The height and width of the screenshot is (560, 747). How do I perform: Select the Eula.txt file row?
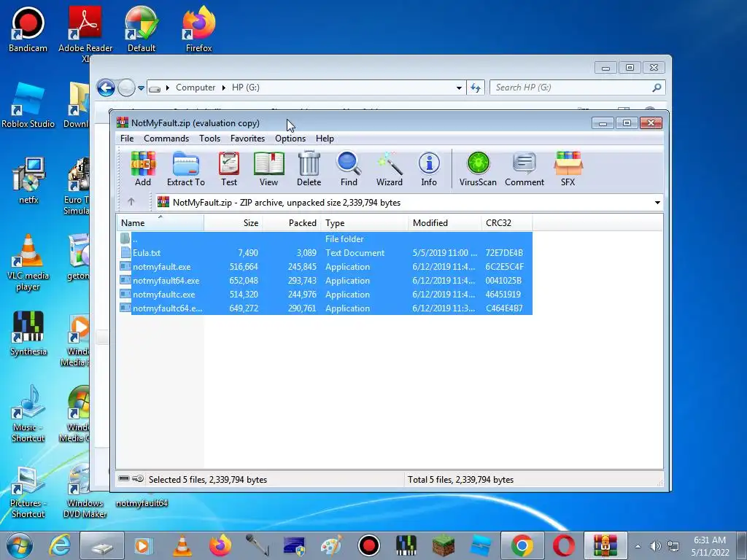[x=325, y=253]
